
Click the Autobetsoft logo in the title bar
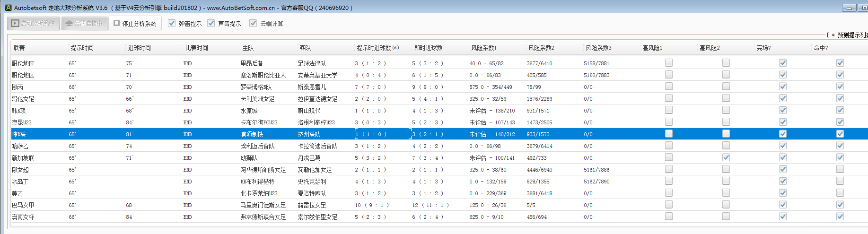(x=8, y=8)
